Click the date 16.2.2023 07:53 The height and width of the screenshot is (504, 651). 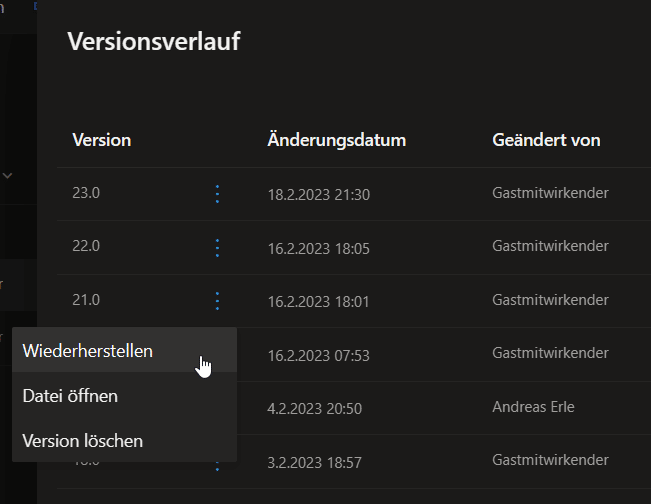319,354
